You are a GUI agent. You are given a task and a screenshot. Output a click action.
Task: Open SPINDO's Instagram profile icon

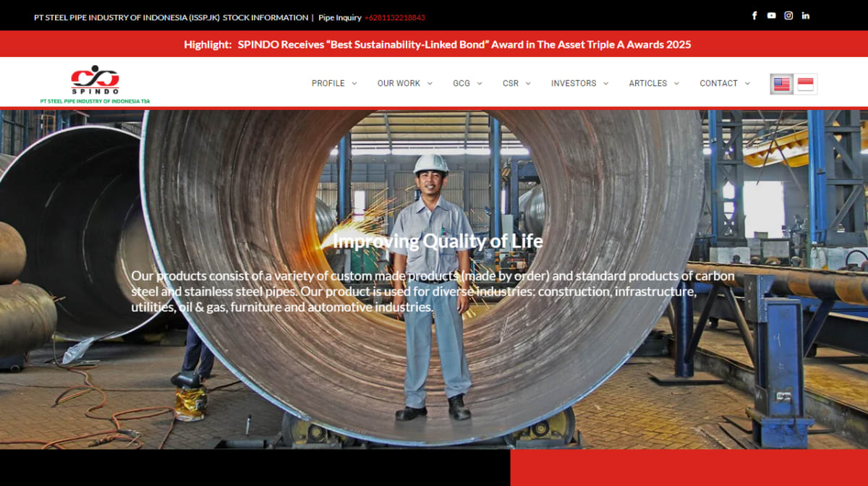tap(788, 15)
